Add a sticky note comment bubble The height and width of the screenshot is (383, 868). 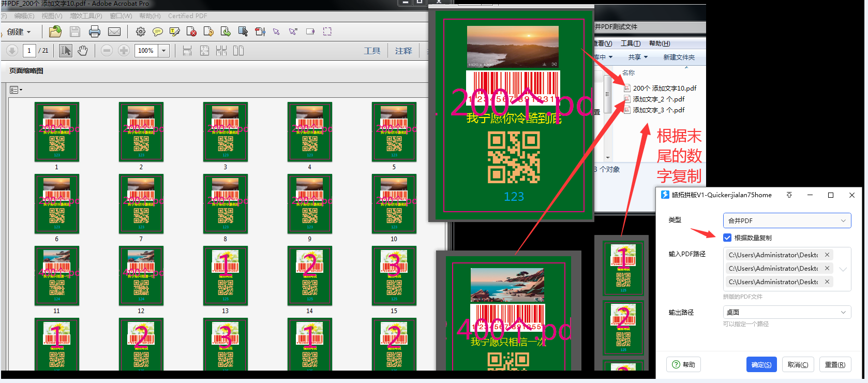(x=158, y=32)
